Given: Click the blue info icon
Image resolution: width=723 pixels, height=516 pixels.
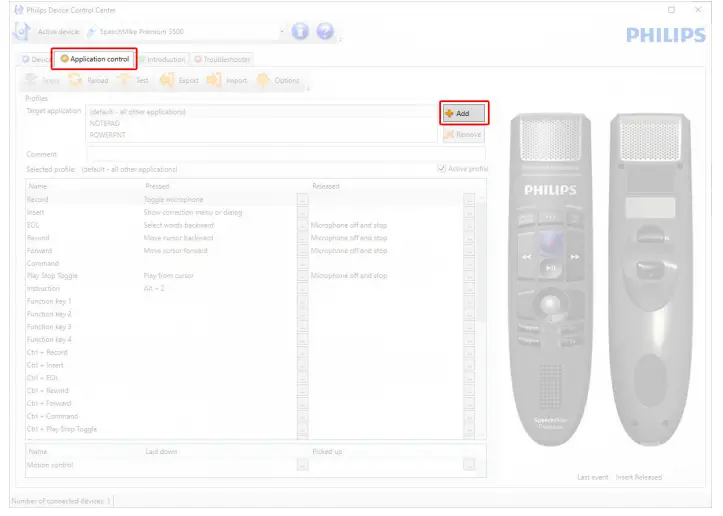Looking at the screenshot, I should (x=300, y=31).
